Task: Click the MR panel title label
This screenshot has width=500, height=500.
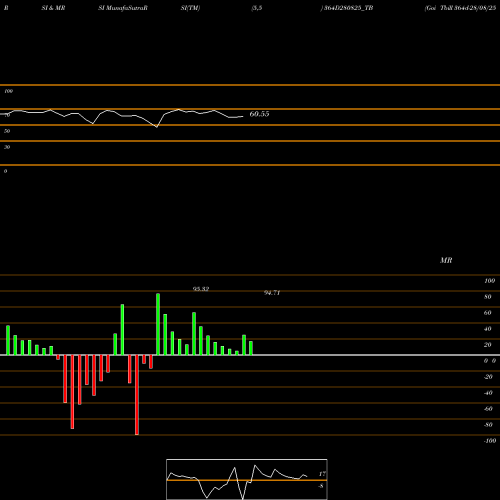Action: tap(446, 260)
